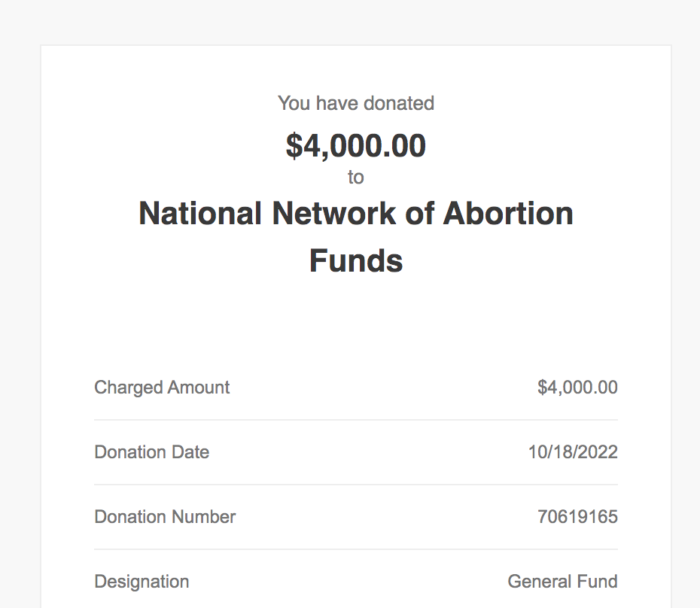Select the Designation label
The width and height of the screenshot is (700, 608).
[142, 582]
